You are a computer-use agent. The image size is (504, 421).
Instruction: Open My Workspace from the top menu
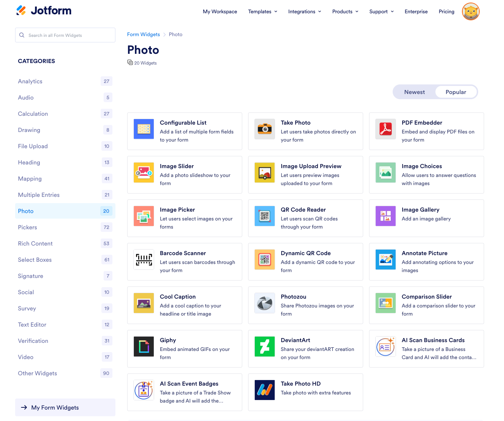coord(220,11)
